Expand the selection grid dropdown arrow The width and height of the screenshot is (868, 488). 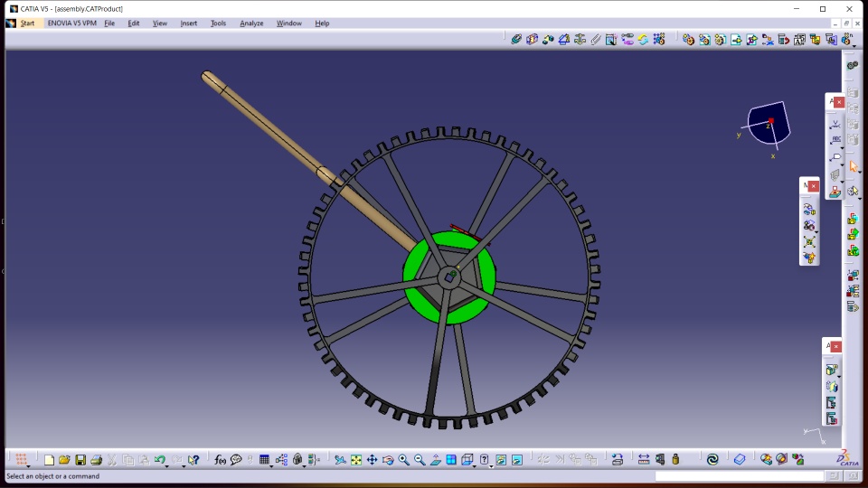coord(28,466)
